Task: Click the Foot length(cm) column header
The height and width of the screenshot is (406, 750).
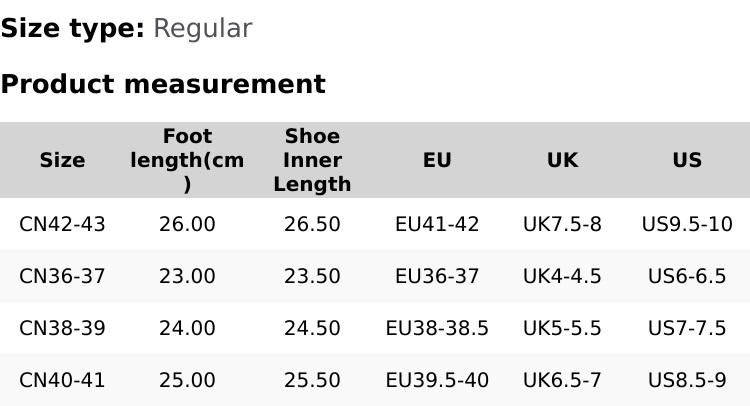Action: point(187,160)
